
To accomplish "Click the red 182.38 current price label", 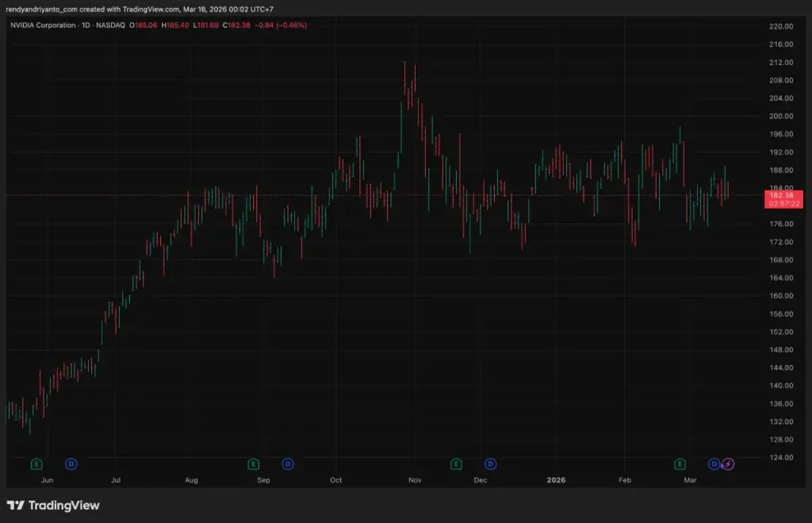I will click(x=780, y=195).
